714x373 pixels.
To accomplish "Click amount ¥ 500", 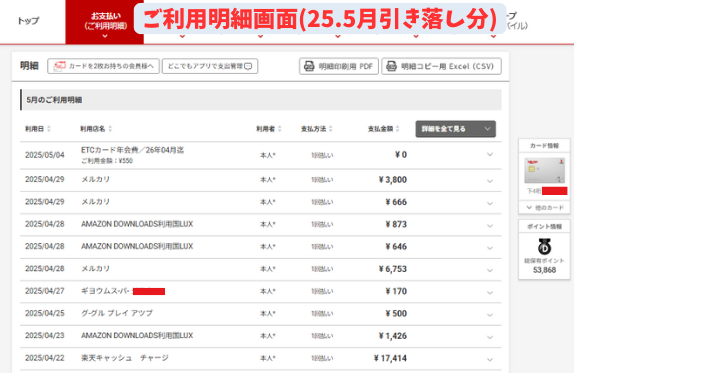I will tap(396, 314).
